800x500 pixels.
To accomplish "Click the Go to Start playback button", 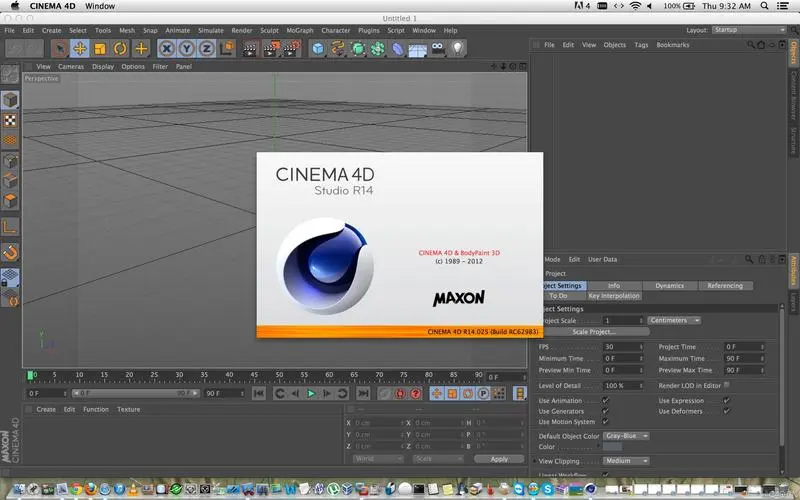I will [x=258, y=394].
